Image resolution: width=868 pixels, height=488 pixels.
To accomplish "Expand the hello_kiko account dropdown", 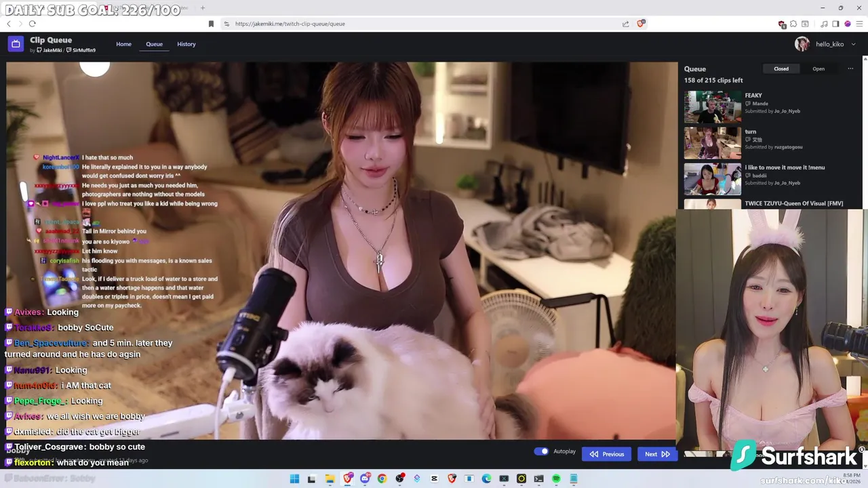I will click(x=853, y=44).
